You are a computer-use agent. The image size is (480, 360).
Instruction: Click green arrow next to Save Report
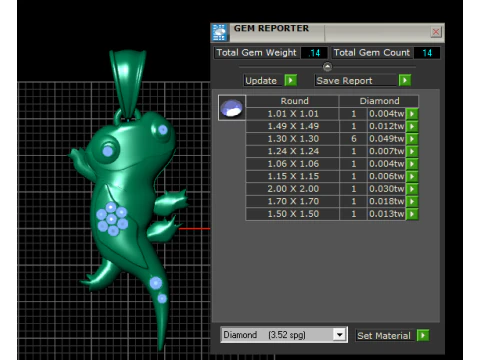point(405,80)
